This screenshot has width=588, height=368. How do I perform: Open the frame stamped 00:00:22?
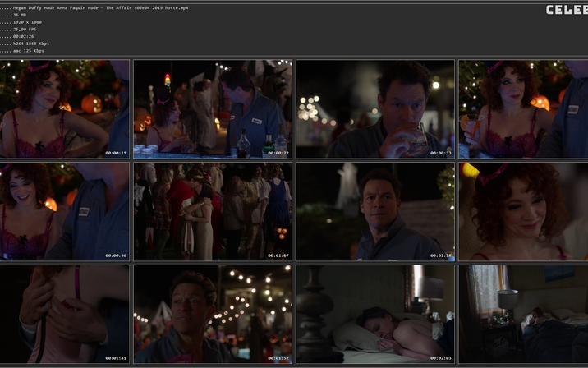point(213,108)
